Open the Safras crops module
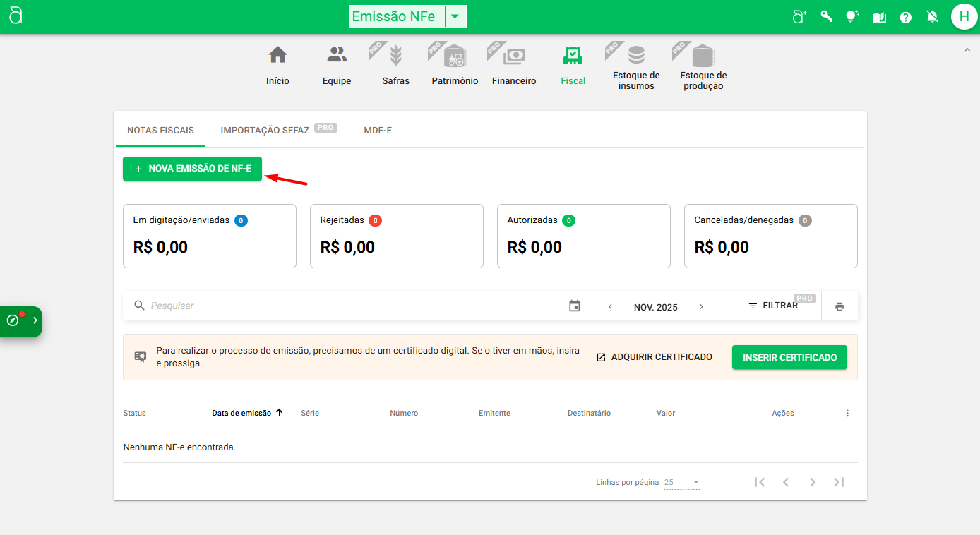 395,65
